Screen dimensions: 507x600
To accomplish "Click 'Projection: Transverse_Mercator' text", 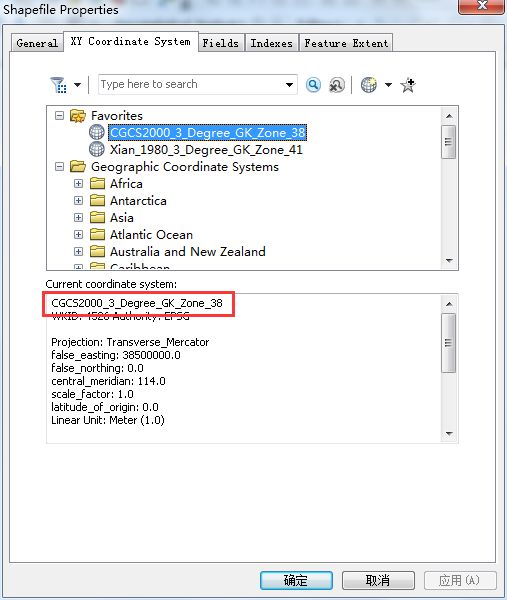I will [x=130, y=342].
